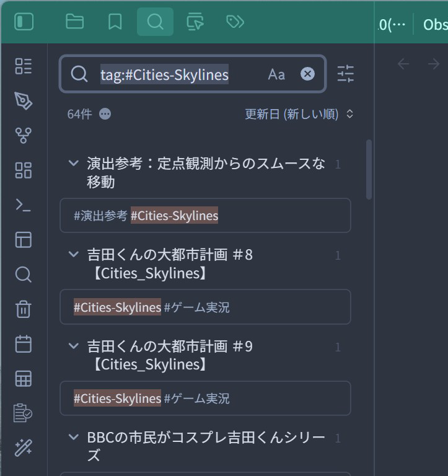Click the more options dots beside 64件
Image resolution: width=448 pixels, height=476 pixels.
105,114
